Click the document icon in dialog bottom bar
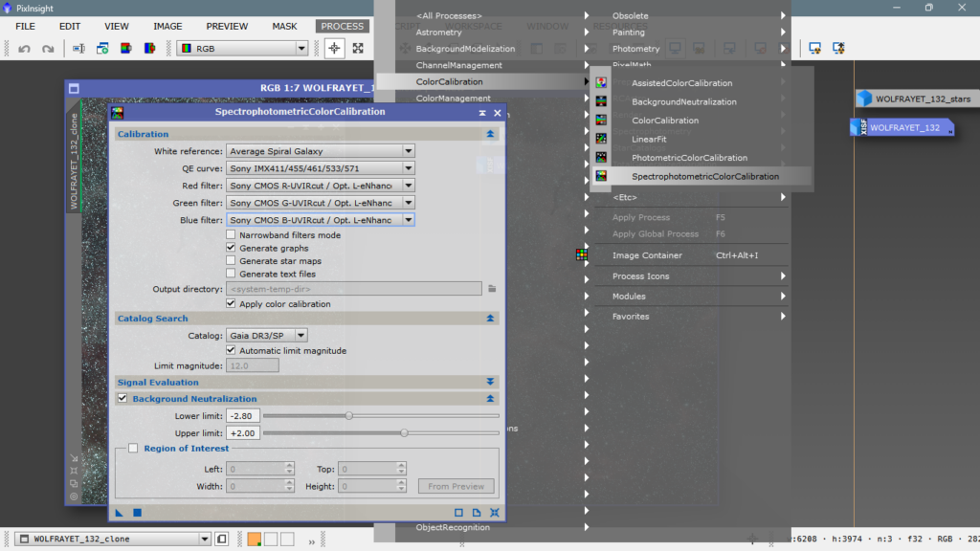 coord(477,513)
